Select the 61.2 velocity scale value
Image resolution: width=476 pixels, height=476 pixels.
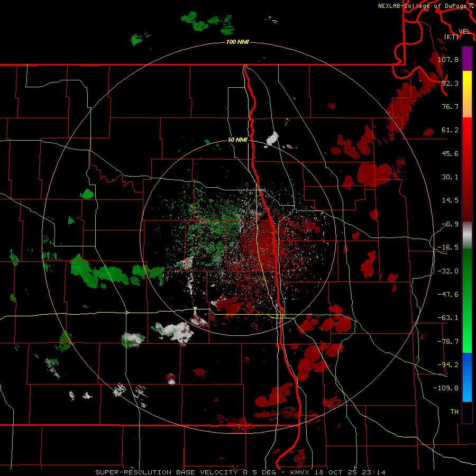point(450,130)
